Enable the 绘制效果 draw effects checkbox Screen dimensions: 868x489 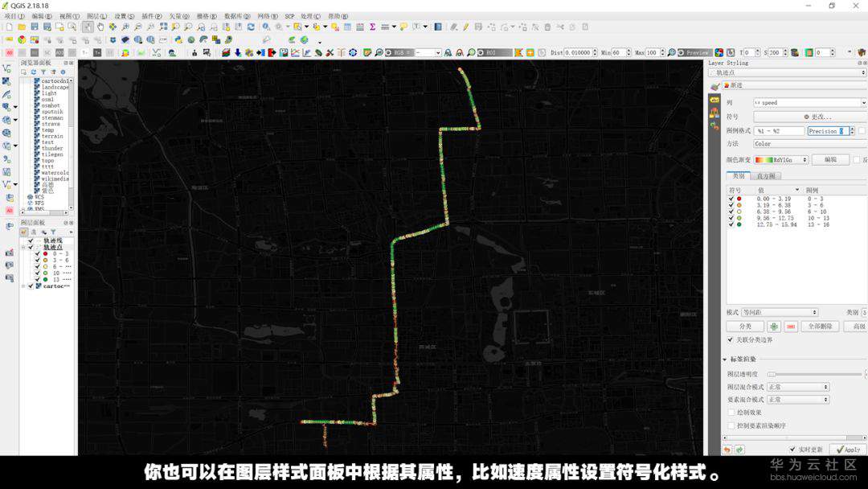(731, 413)
